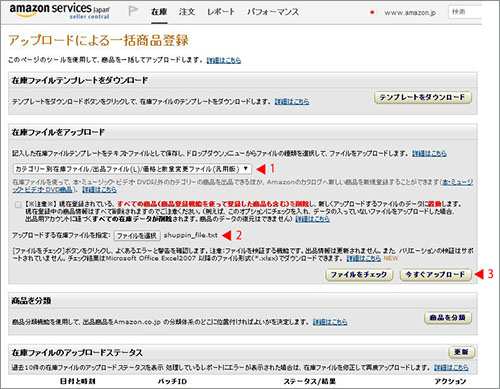Check the delete-all-products warning checkbox
Screen dimensions: 500x389
click(x=18, y=205)
